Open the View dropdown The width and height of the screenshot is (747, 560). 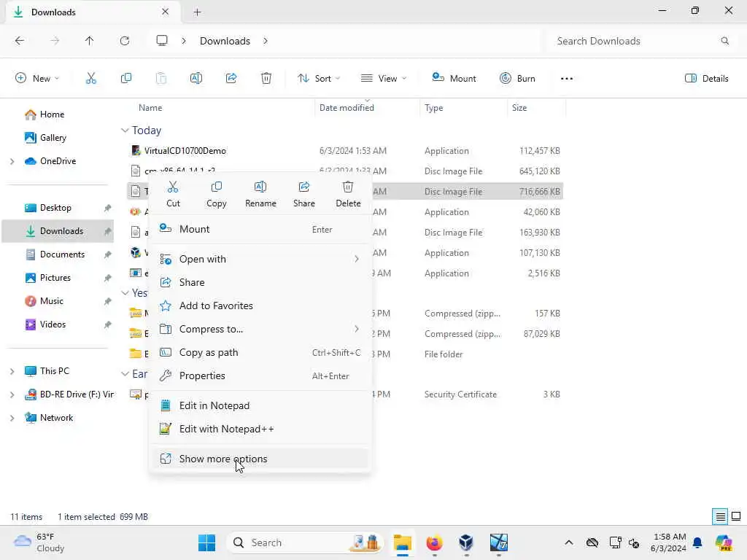[384, 79]
